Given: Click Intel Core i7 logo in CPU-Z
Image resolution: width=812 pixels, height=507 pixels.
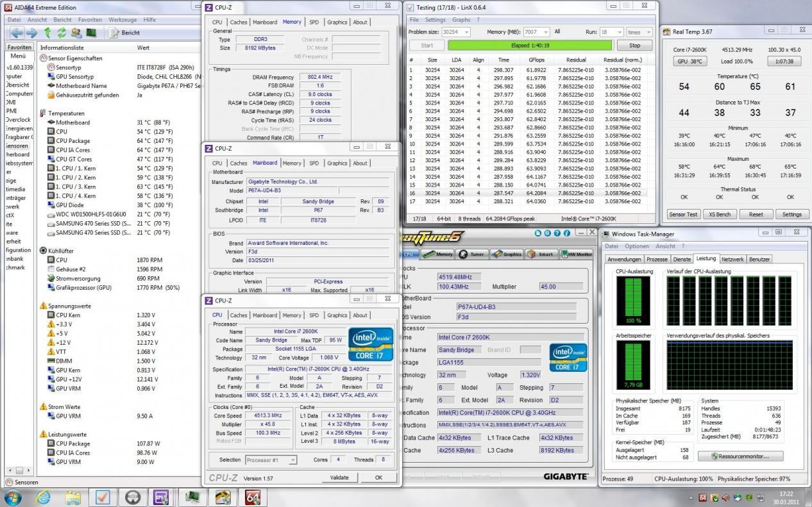Looking at the screenshot, I should click(371, 344).
